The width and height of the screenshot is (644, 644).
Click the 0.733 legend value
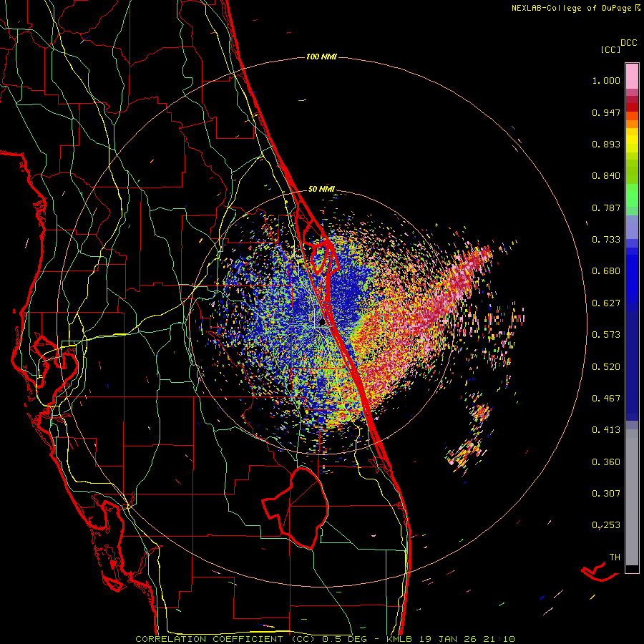(606, 240)
